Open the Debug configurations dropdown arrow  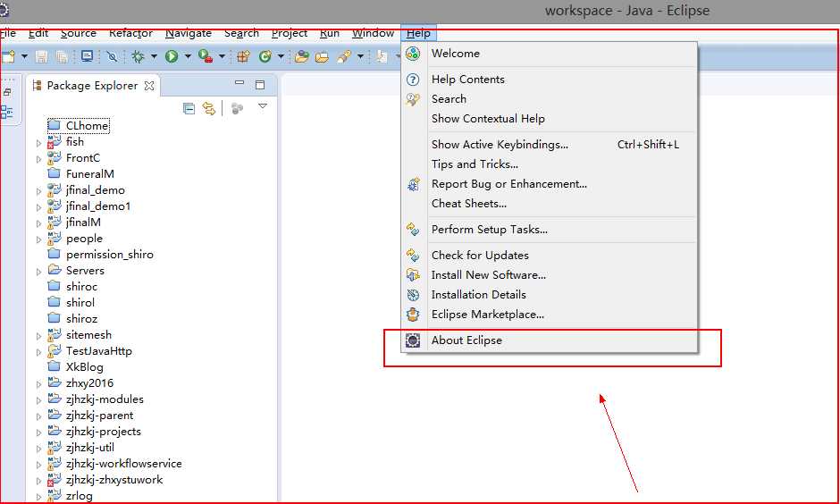[154, 56]
